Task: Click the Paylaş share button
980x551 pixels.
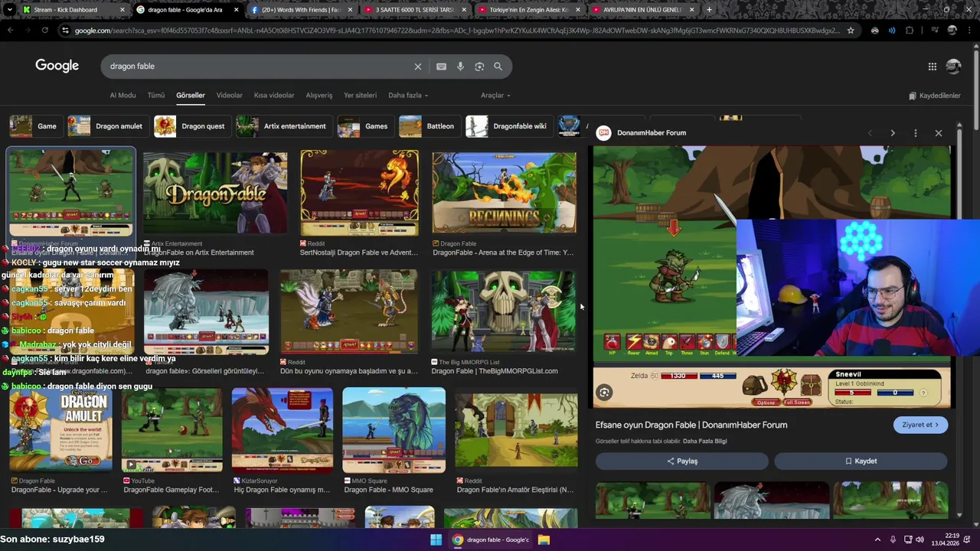Action: tap(681, 461)
